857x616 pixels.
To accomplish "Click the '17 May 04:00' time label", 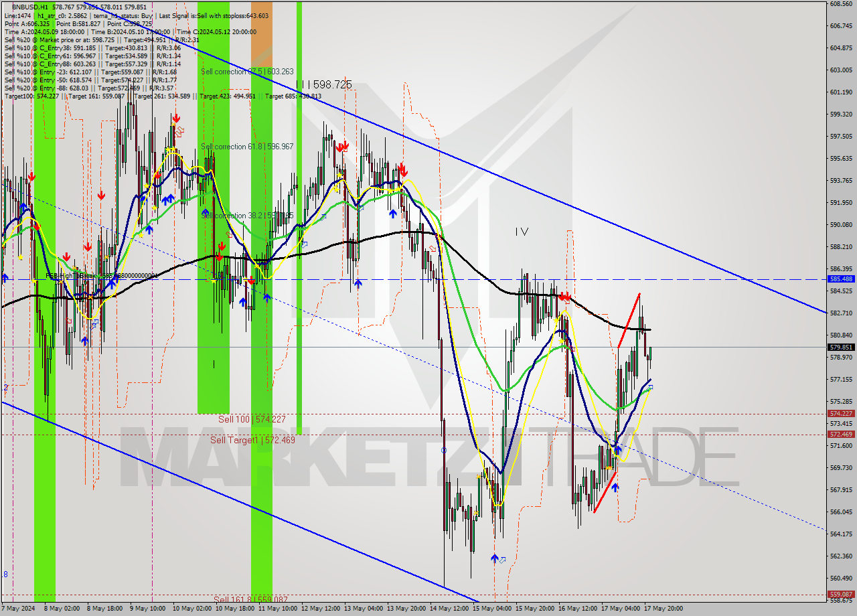I will 619,609.
